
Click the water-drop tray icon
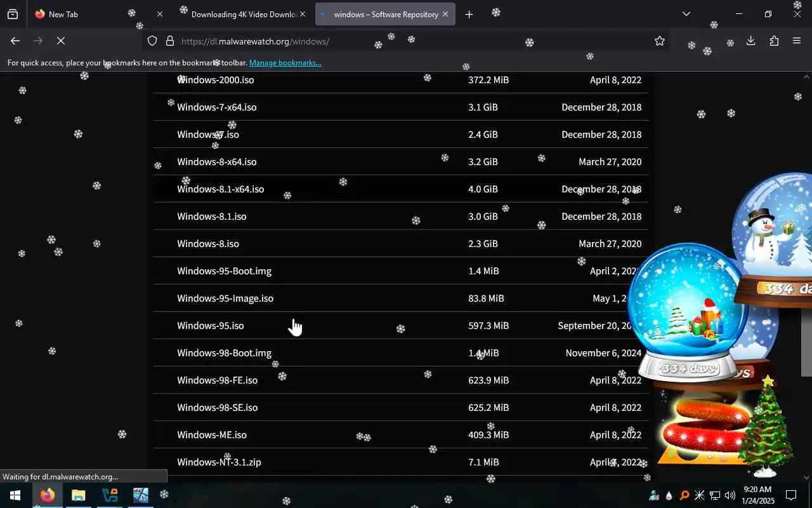coord(669,495)
